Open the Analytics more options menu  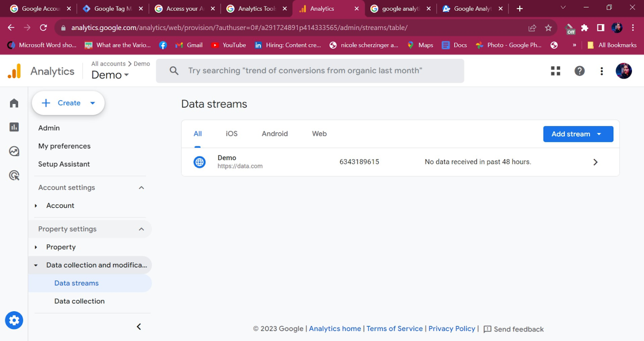pos(602,71)
